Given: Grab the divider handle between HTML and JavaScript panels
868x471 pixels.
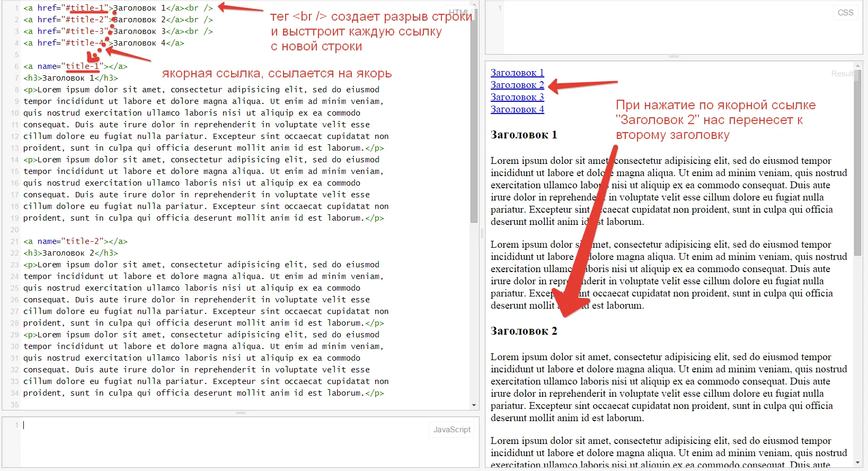Looking at the screenshot, I should [x=241, y=413].
